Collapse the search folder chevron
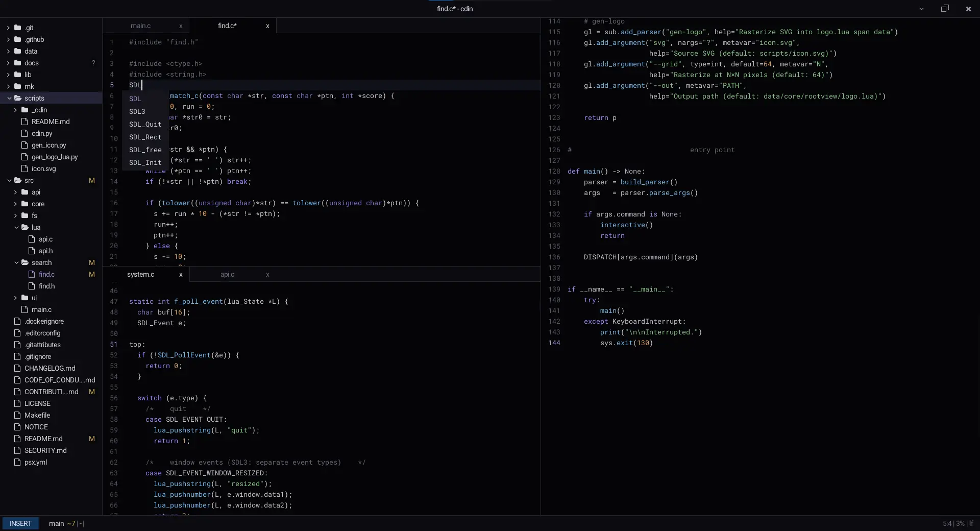 tap(16, 262)
